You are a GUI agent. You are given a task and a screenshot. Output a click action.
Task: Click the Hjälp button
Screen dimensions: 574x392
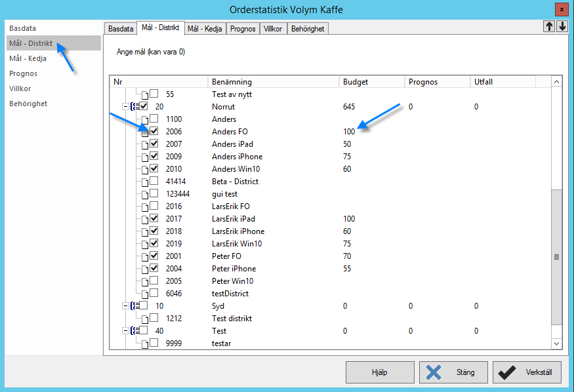tap(380, 372)
